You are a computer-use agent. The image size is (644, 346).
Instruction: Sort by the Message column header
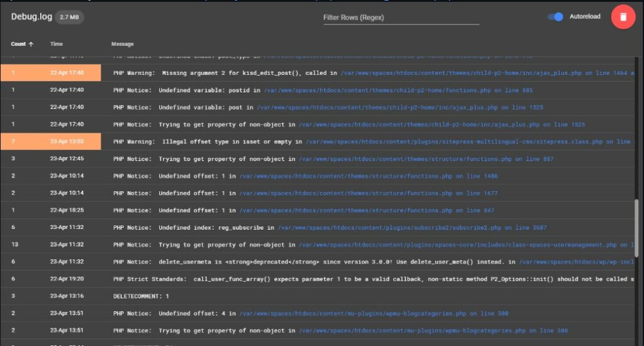point(123,44)
